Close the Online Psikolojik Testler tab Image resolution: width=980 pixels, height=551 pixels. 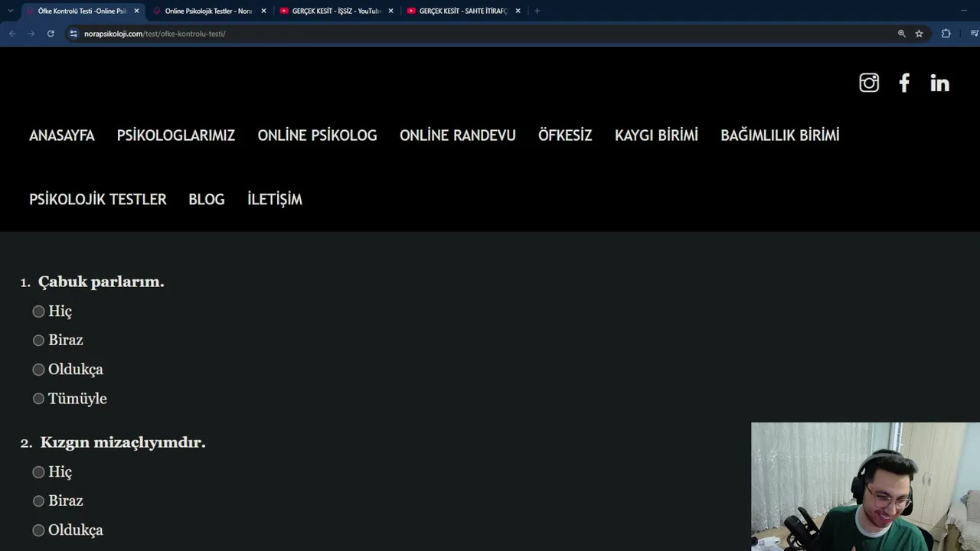263,11
